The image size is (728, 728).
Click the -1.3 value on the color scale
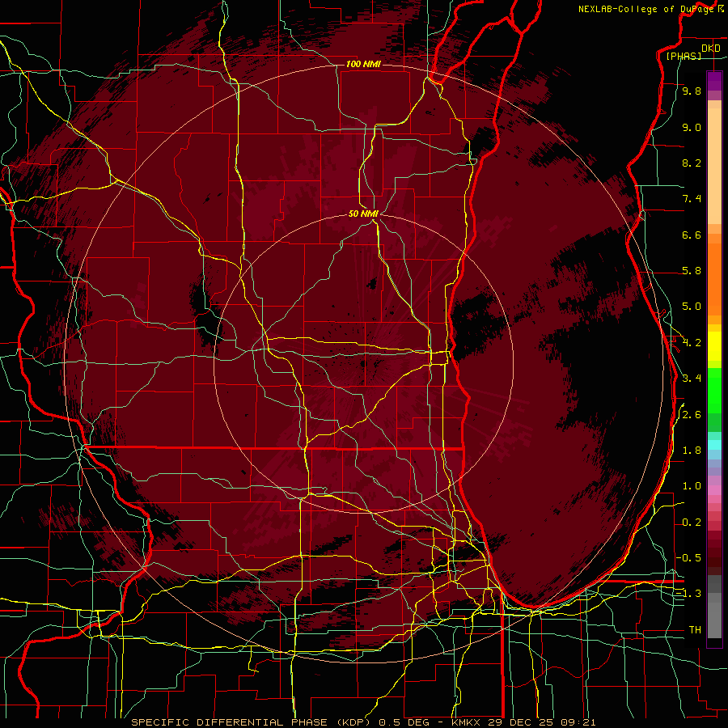[688, 594]
